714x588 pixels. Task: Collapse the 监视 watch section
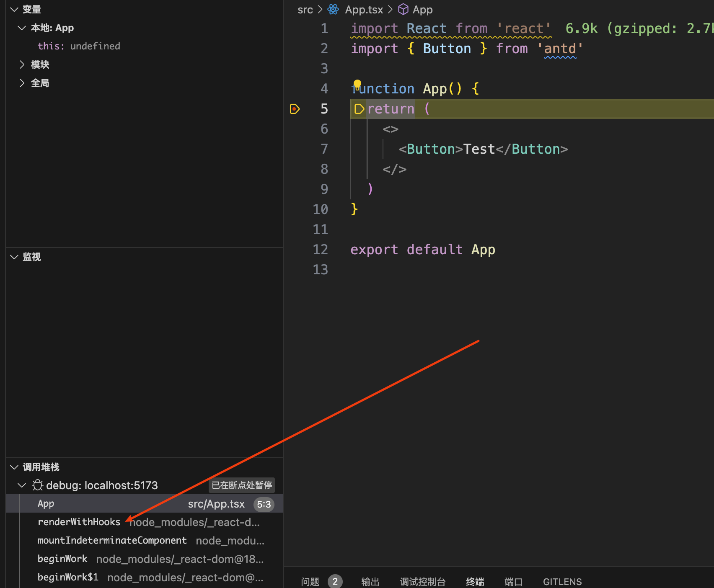pos(14,257)
